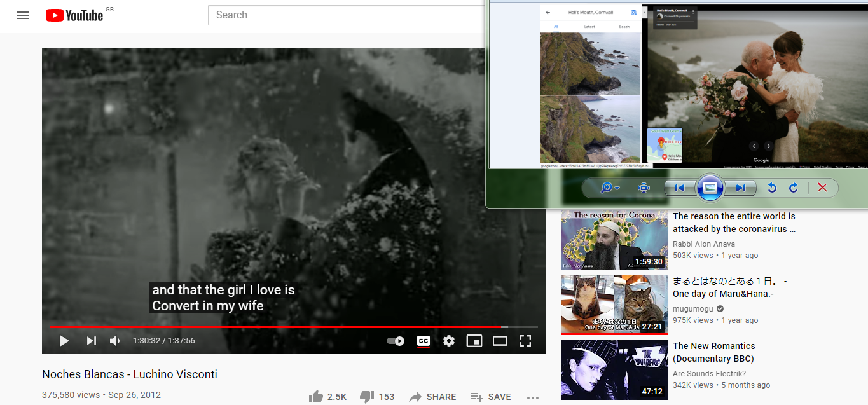The width and height of the screenshot is (868, 405).
Task: Focus the YouTube Search box
Action: (347, 15)
